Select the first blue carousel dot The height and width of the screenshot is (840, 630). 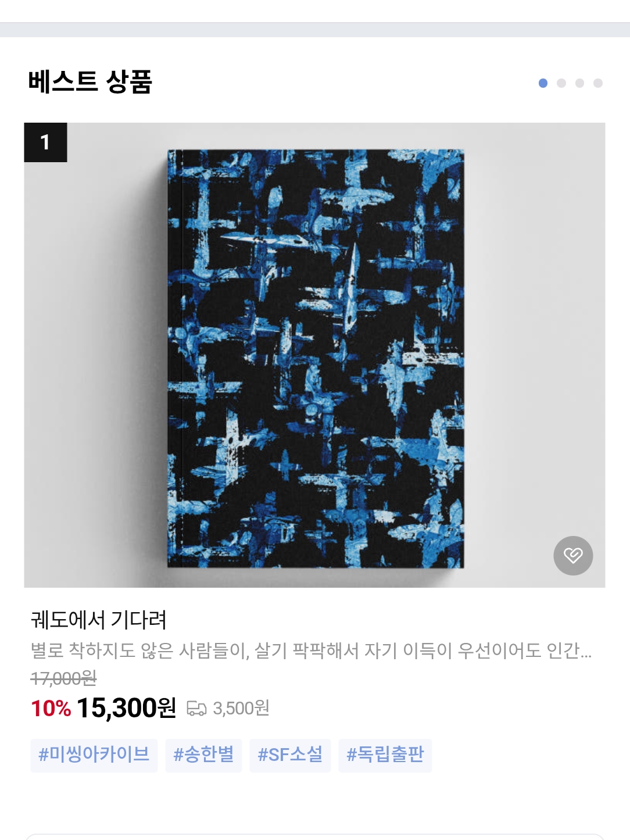click(x=543, y=83)
